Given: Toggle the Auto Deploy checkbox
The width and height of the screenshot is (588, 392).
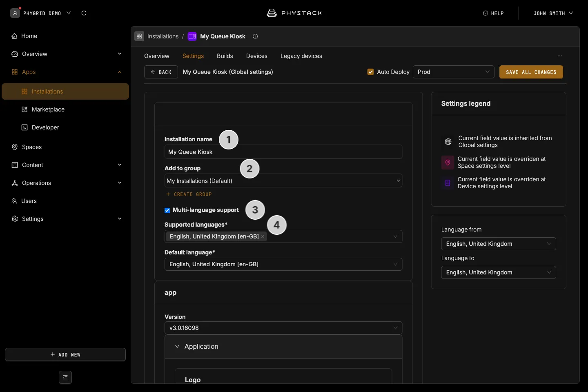Looking at the screenshot, I should click(371, 72).
